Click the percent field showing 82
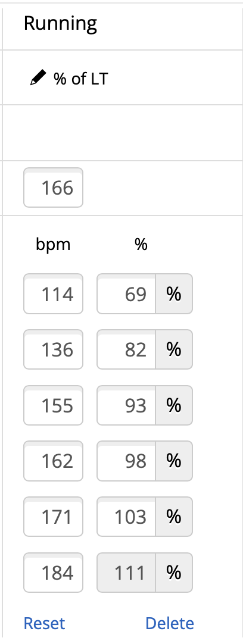This screenshot has height=644, width=243. click(126, 349)
